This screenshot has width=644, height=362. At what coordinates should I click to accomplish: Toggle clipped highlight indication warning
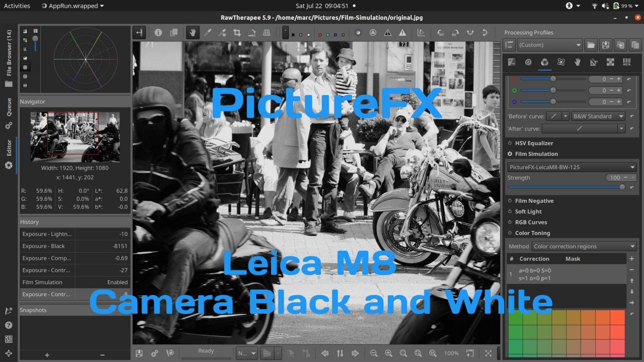coord(402,33)
